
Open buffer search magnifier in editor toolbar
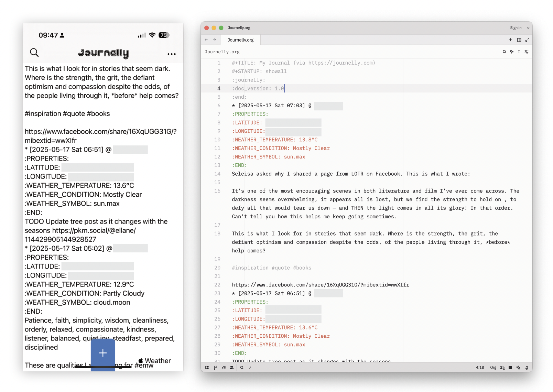point(504,52)
